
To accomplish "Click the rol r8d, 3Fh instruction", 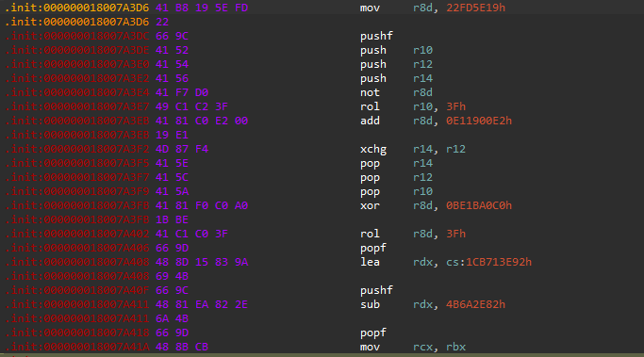I will click(x=413, y=234).
